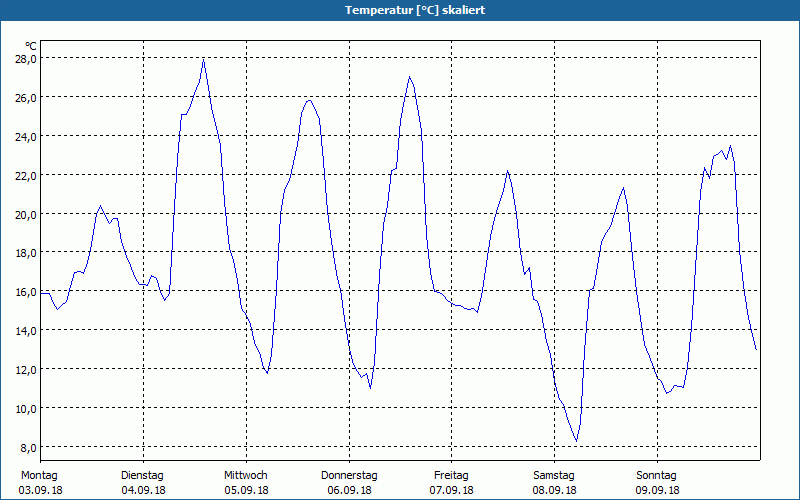Screen dimensions: 800x500
Task: Select the 8,0 axis value
Action: pyautogui.click(x=28, y=447)
